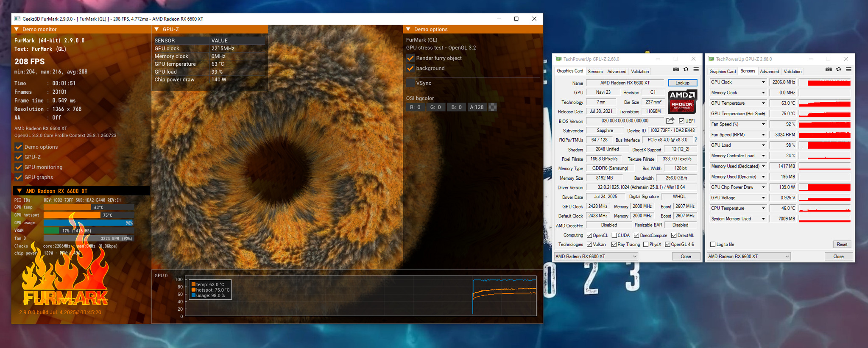Viewport: 868px width, 348px height.
Task: Click Close button in Graphics Card window
Action: pos(686,256)
